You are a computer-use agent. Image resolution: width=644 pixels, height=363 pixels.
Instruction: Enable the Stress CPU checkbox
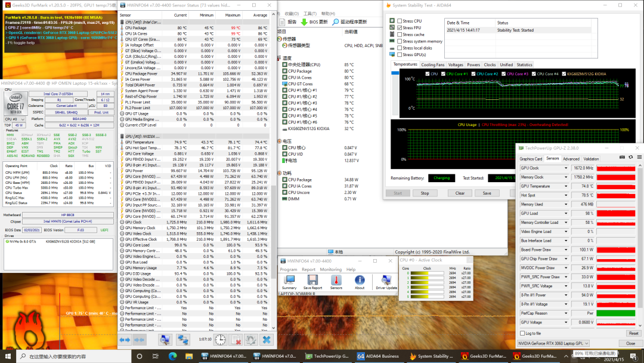pos(400,21)
